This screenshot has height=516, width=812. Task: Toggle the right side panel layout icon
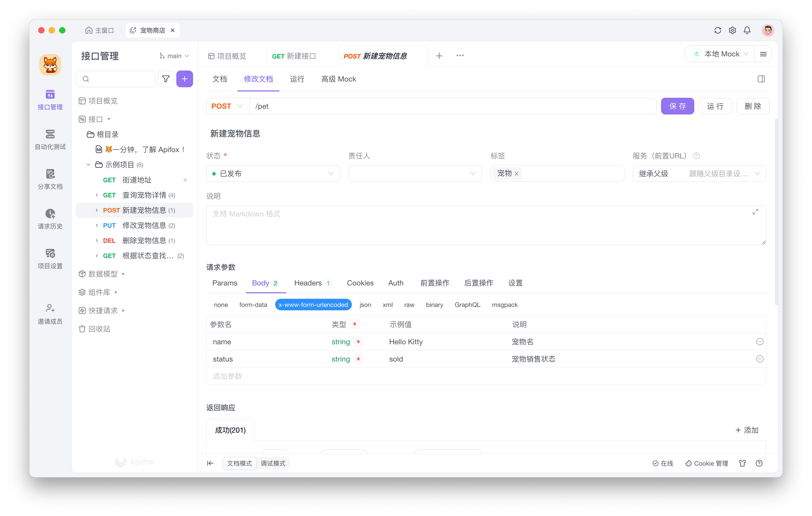762,79
